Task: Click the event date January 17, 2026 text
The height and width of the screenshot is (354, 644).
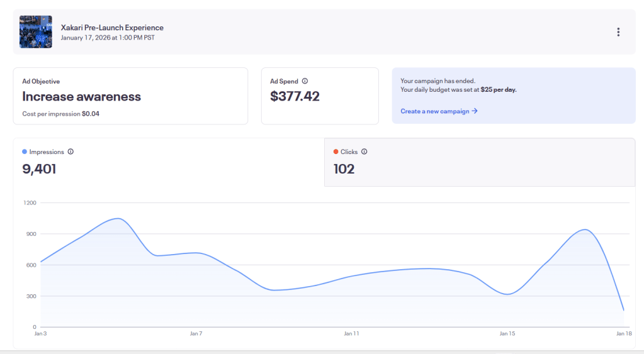Action: (x=108, y=38)
